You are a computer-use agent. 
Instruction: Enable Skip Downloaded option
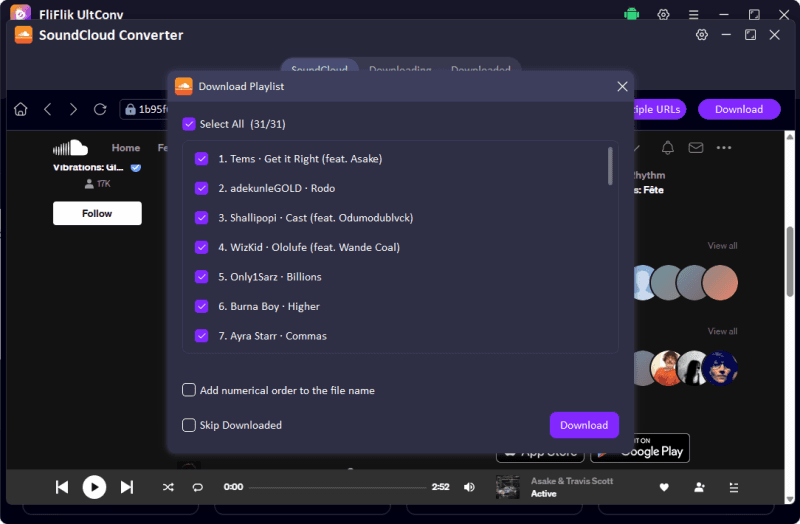click(189, 425)
